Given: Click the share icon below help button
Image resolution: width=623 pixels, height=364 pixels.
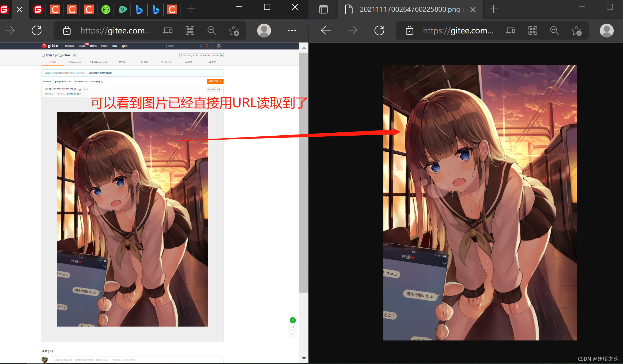Looking at the screenshot, I should (x=293, y=327).
